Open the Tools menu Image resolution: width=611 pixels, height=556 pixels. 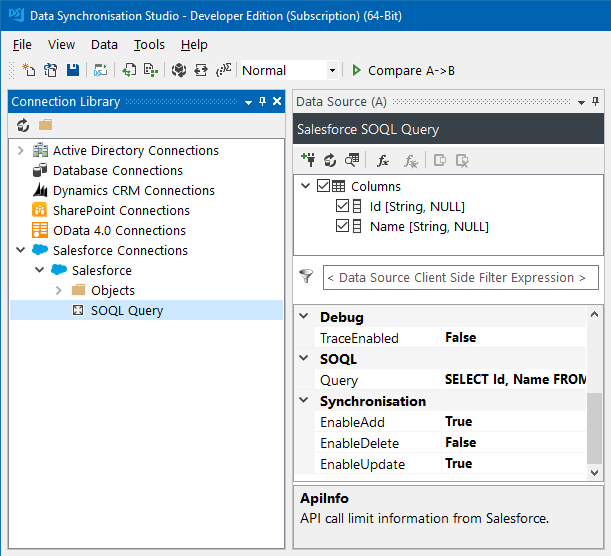(x=149, y=45)
